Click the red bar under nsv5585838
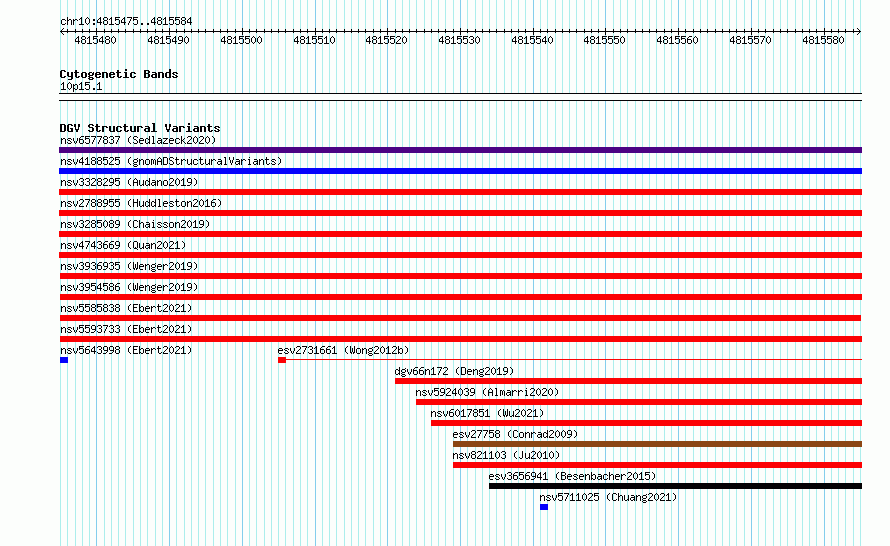The image size is (890, 546). coord(460,318)
